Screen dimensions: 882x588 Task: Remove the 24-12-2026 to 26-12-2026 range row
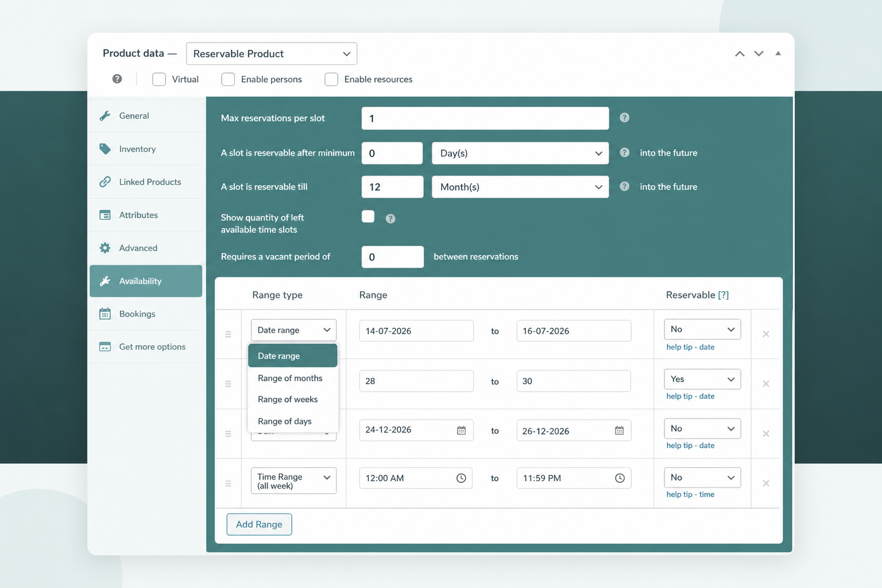[766, 434]
